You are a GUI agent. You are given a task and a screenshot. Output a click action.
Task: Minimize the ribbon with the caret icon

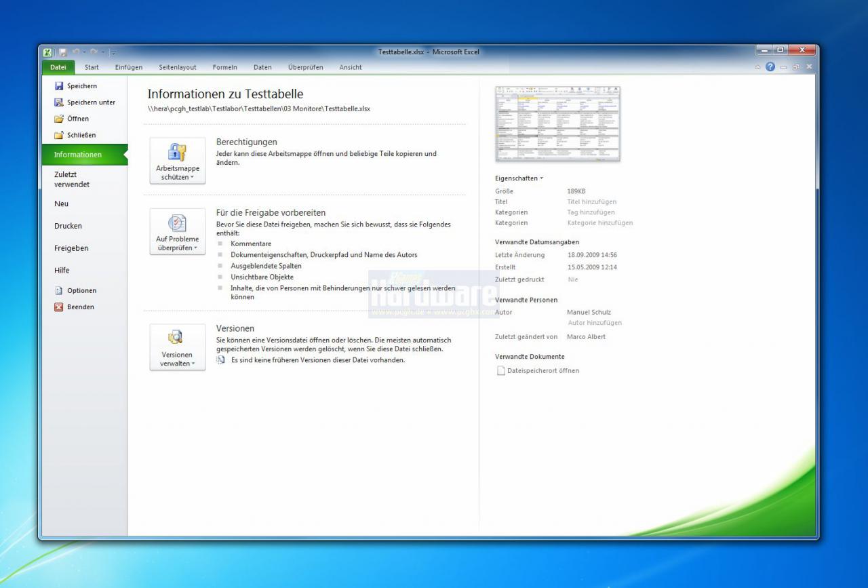pos(758,67)
